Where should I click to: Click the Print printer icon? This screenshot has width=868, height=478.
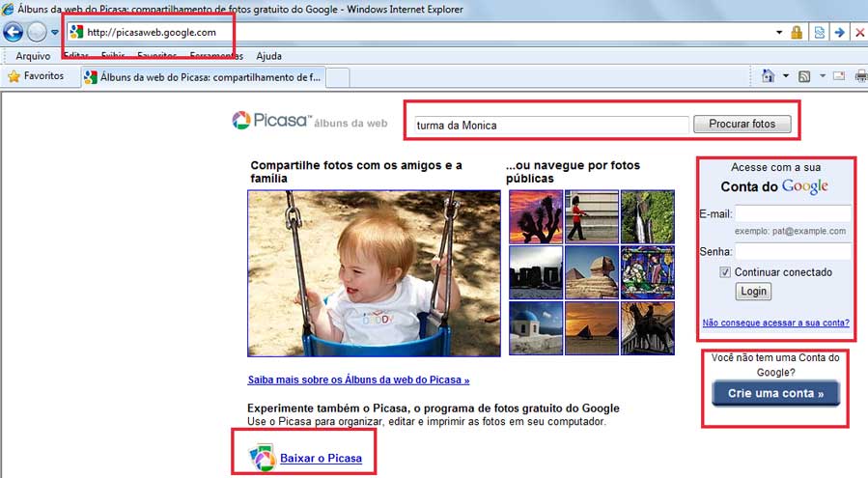pos(861,76)
